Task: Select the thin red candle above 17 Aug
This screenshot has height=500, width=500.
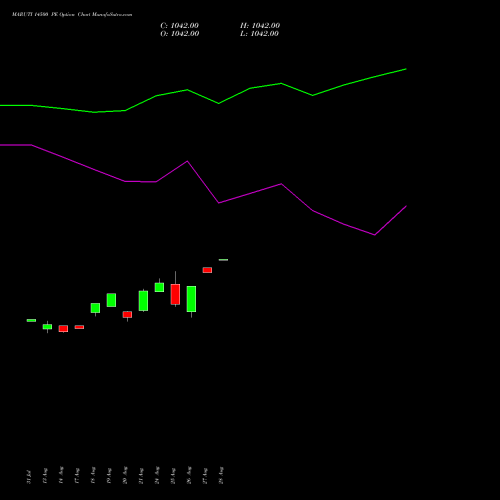Action: [79, 327]
